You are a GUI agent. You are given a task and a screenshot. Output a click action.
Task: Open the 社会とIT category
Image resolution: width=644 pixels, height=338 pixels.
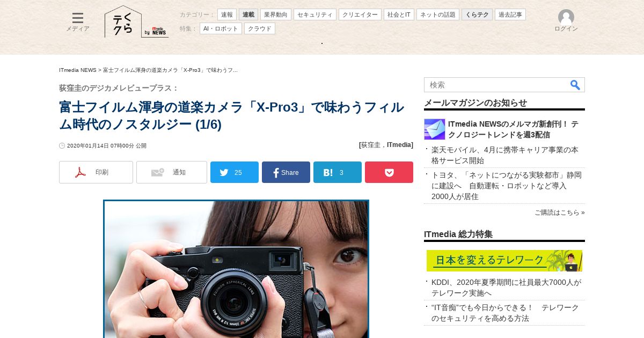click(x=399, y=14)
